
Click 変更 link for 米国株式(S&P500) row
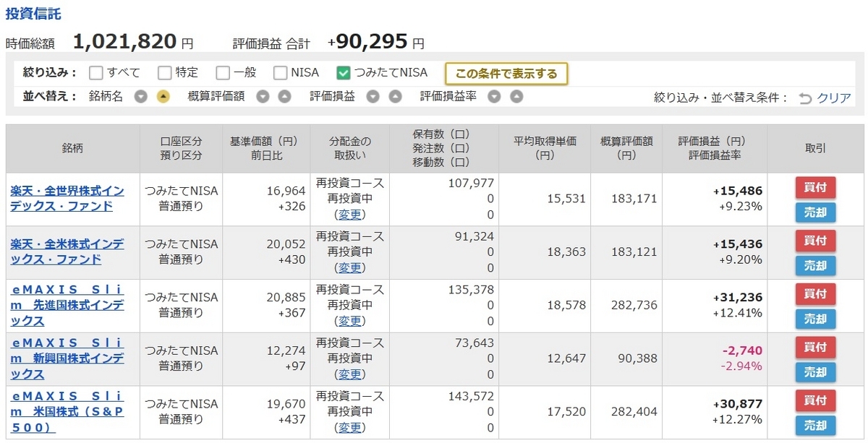[350, 428]
